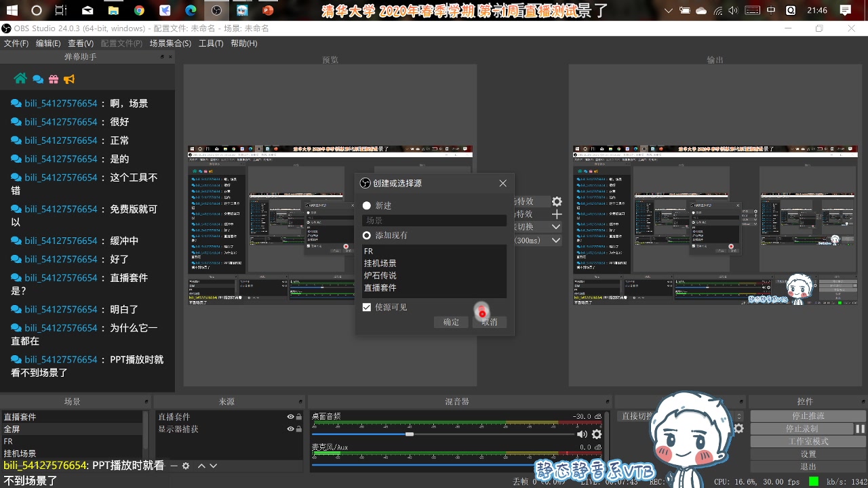The image size is (868, 488).
Task: Mute the 桌面音频 speaker icon
Action: [582, 434]
